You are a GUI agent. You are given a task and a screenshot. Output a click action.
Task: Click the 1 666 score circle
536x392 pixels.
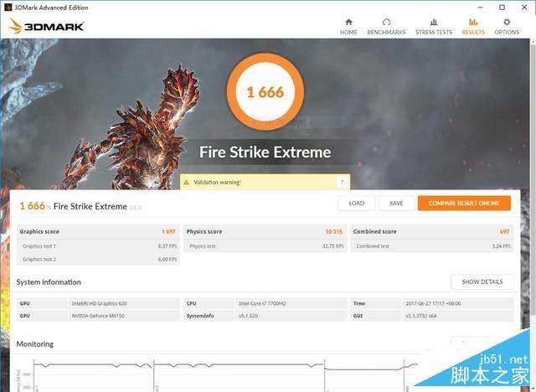click(x=265, y=92)
